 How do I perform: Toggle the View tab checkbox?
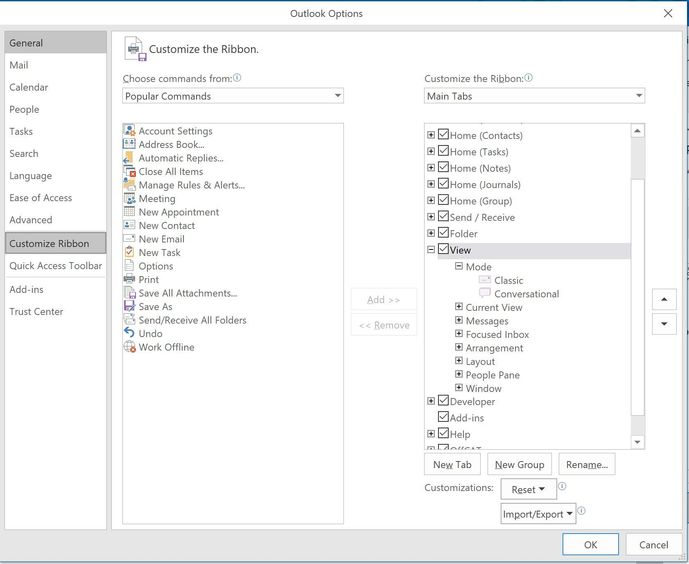(443, 249)
